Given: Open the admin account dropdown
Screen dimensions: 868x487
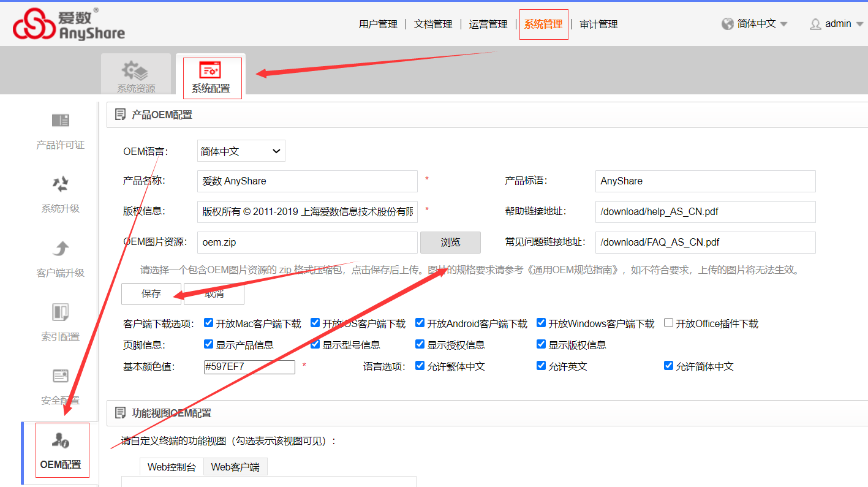Looking at the screenshot, I should pos(837,24).
